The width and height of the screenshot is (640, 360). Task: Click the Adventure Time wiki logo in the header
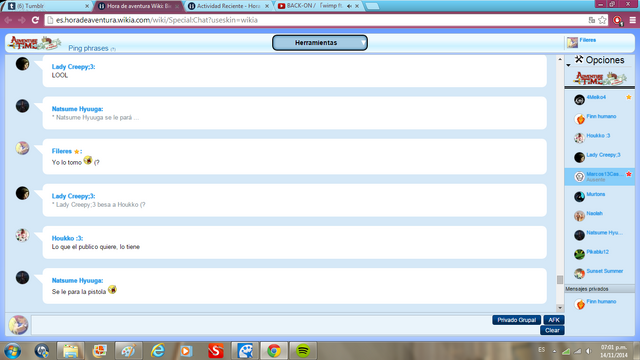35,43
